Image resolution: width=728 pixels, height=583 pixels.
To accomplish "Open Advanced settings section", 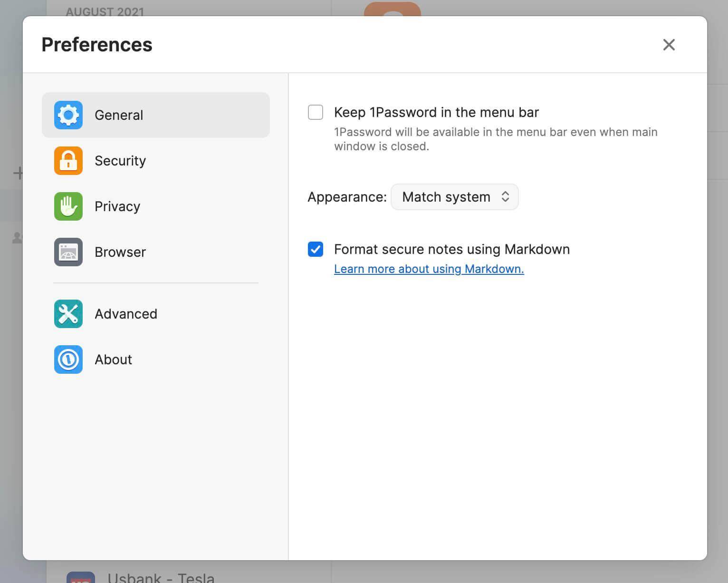I will coord(156,314).
